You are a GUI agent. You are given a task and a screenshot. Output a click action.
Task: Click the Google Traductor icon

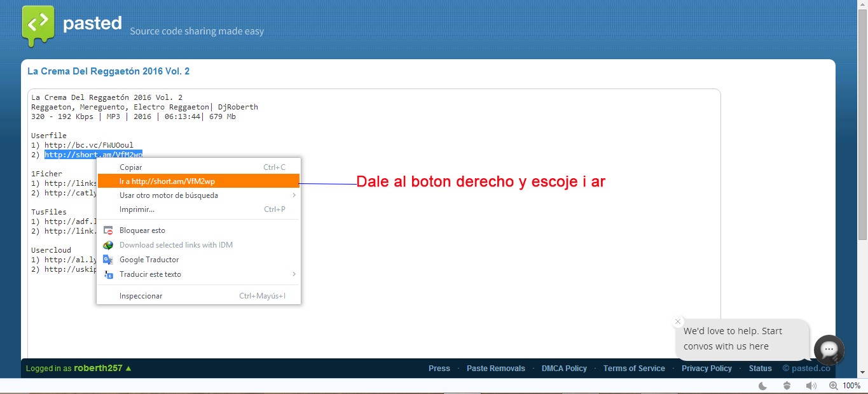(108, 259)
